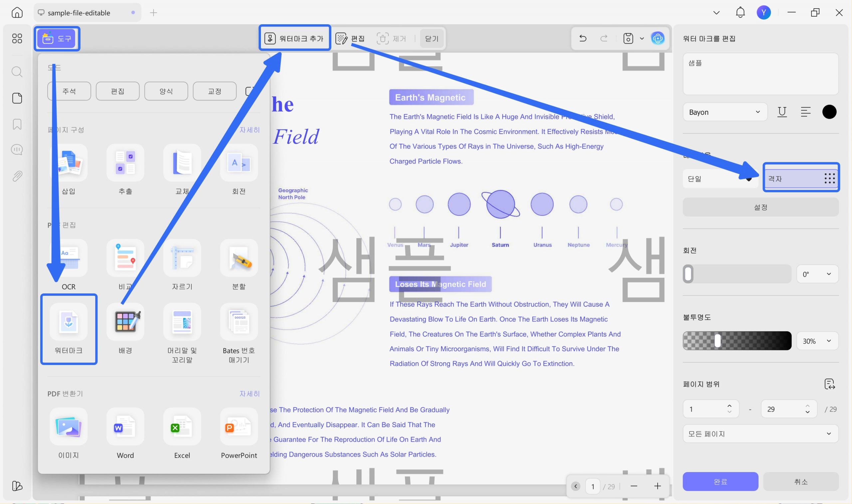This screenshot has height=504, width=852.
Task: Open the 모든 페이지 dropdown
Action: click(760, 434)
